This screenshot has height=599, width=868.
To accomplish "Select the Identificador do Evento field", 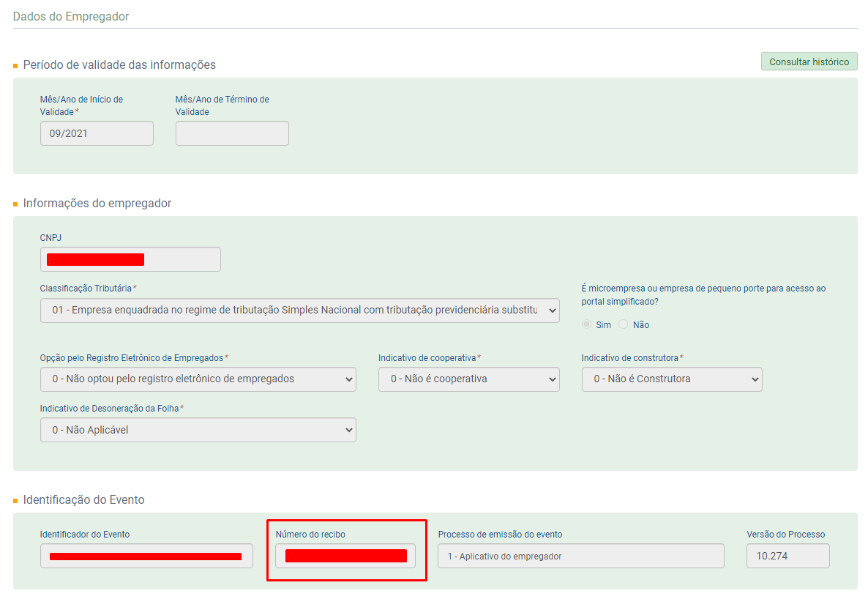I will tap(146, 556).
